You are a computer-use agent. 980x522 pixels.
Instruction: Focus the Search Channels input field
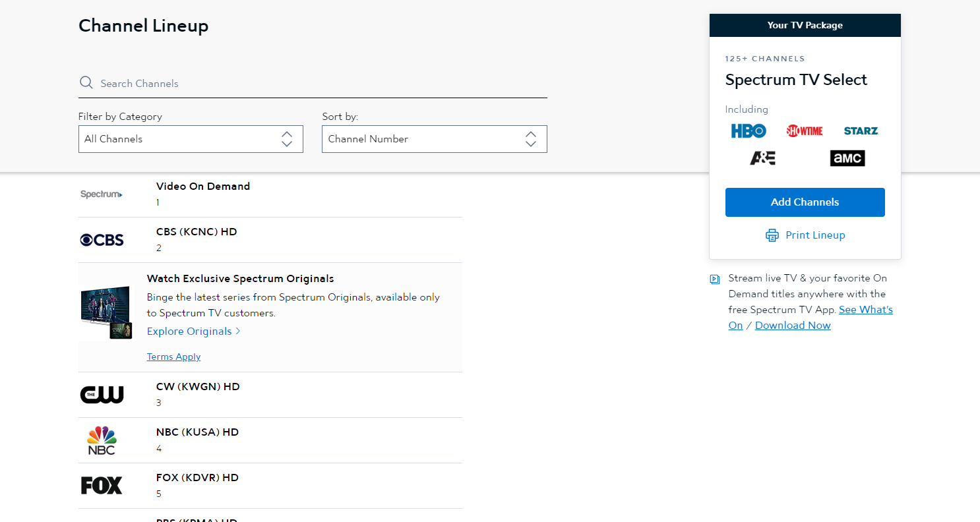(x=317, y=84)
